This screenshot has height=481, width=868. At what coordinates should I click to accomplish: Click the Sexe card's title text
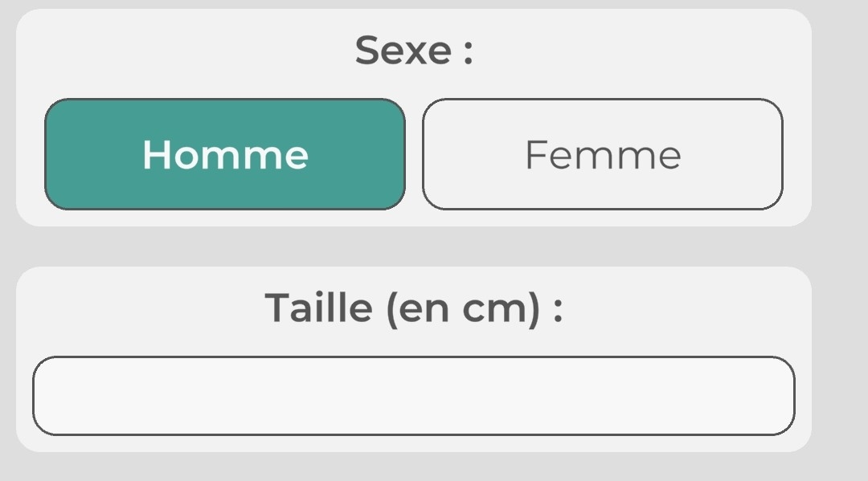pyautogui.click(x=413, y=50)
